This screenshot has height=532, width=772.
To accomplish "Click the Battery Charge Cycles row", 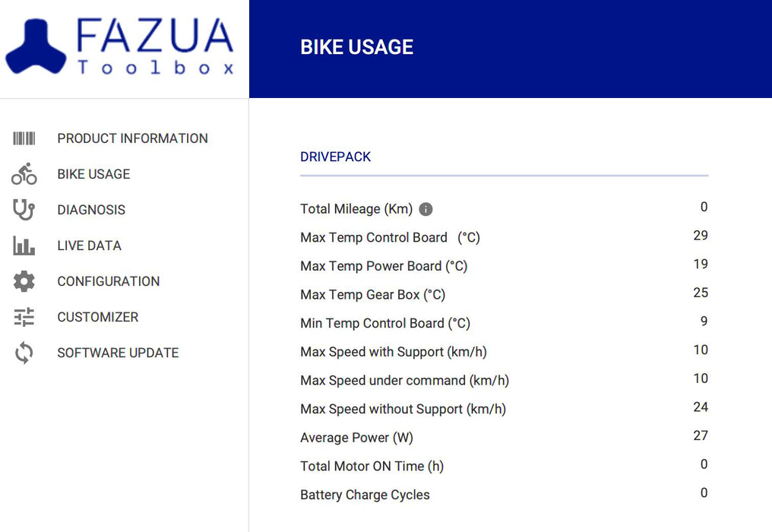I will pos(365,495).
